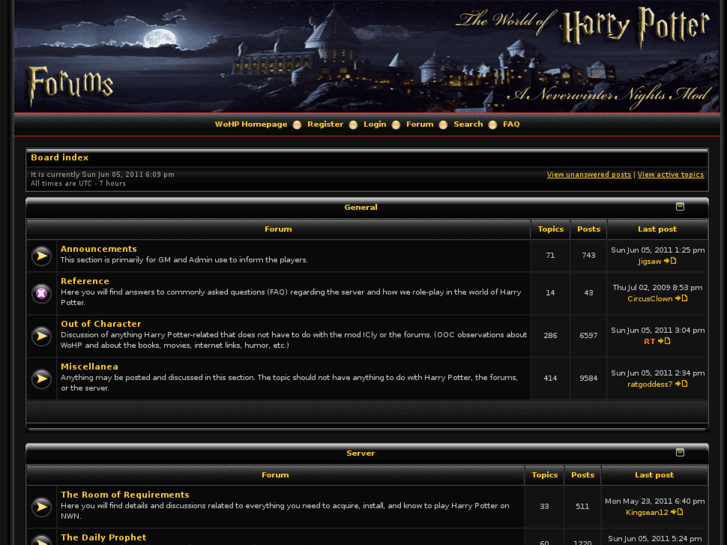Click the Forums banner logo
727x545 pixels.
pos(70,85)
